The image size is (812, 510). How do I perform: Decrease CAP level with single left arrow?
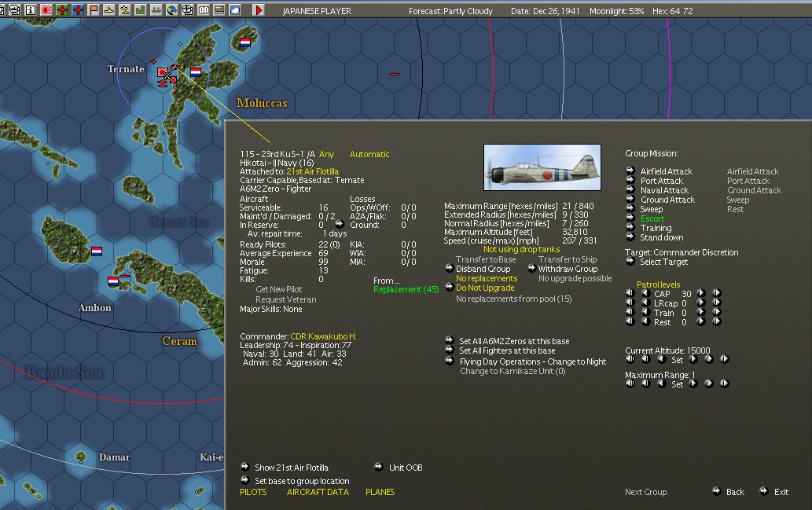(x=646, y=293)
